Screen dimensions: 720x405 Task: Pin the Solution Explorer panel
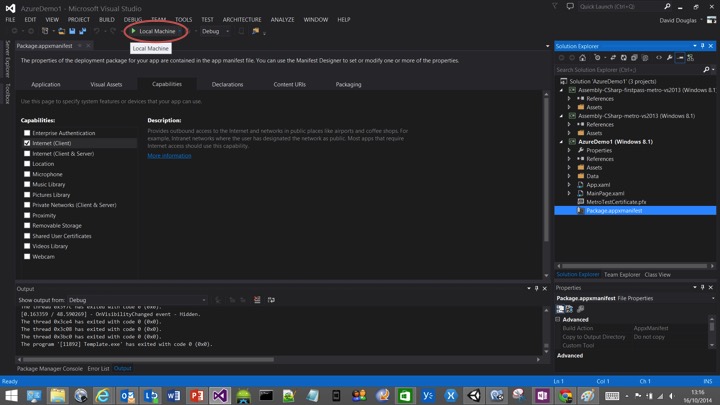click(703, 46)
